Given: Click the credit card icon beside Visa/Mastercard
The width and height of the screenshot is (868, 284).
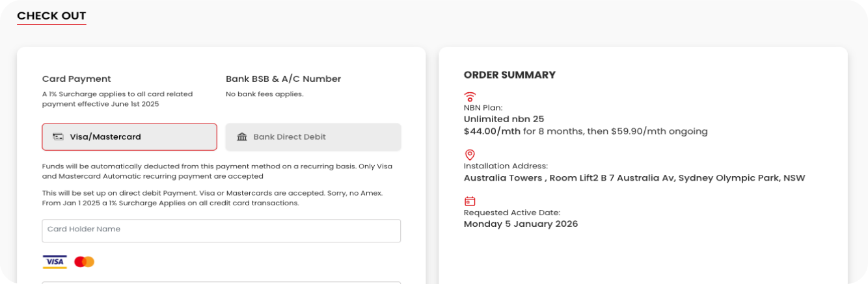Looking at the screenshot, I should (58, 137).
